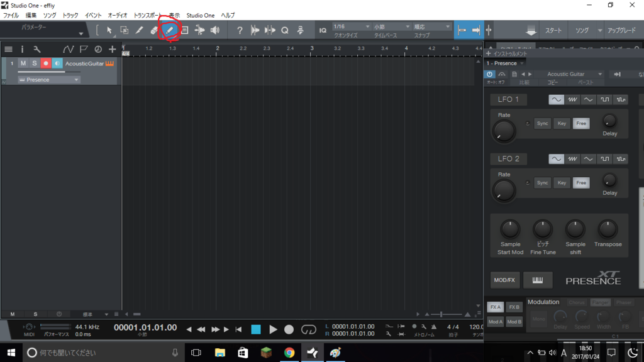Open the marker track flag icon
644x362 pixels.
[x=84, y=49]
